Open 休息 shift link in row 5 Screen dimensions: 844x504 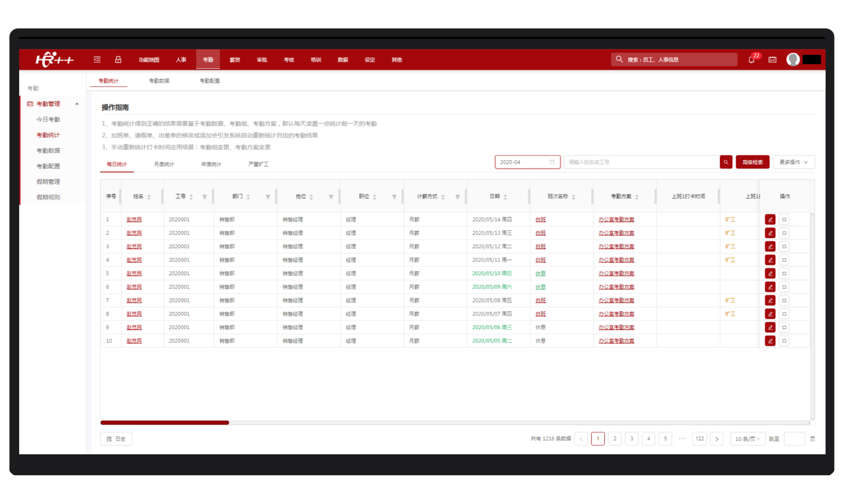pos(540,274)
